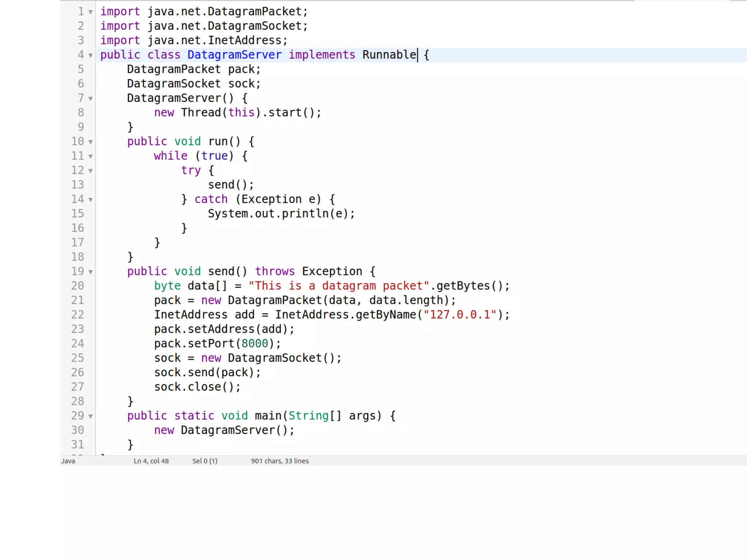Click the Ln 4, col 48 position indicator
This screenshot has height=560, width=747.
click(x=151, y=461)
